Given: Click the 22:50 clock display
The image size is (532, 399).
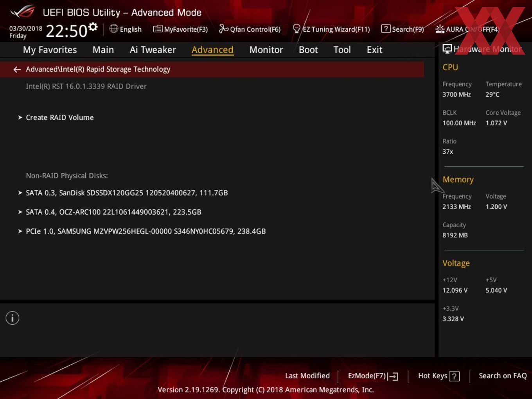Looking at the screenshot, I should (66, 31).
